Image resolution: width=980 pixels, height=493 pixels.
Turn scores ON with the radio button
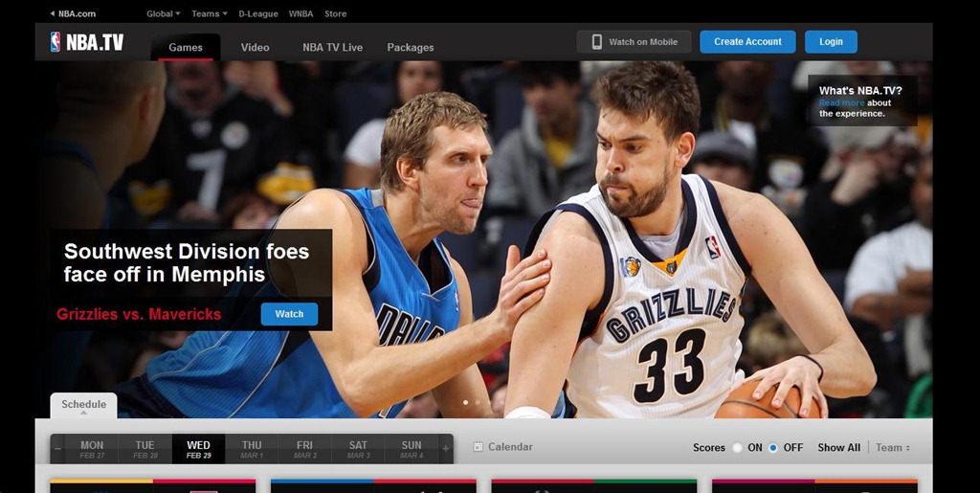point(738,447)
